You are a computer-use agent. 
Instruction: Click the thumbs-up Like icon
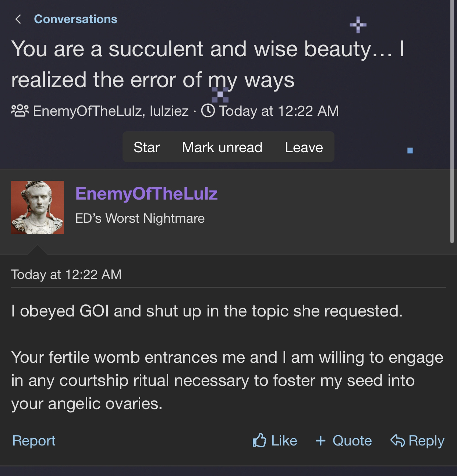click(x=259, y=440)
